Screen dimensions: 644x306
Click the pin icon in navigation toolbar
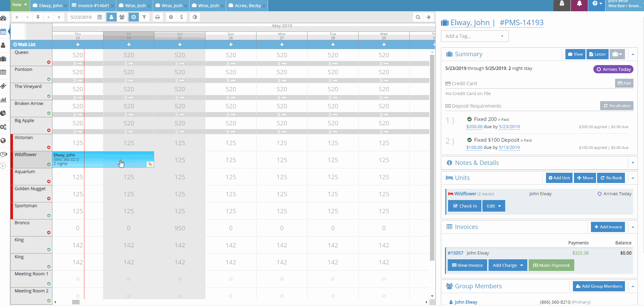click(x=38, y=17)
